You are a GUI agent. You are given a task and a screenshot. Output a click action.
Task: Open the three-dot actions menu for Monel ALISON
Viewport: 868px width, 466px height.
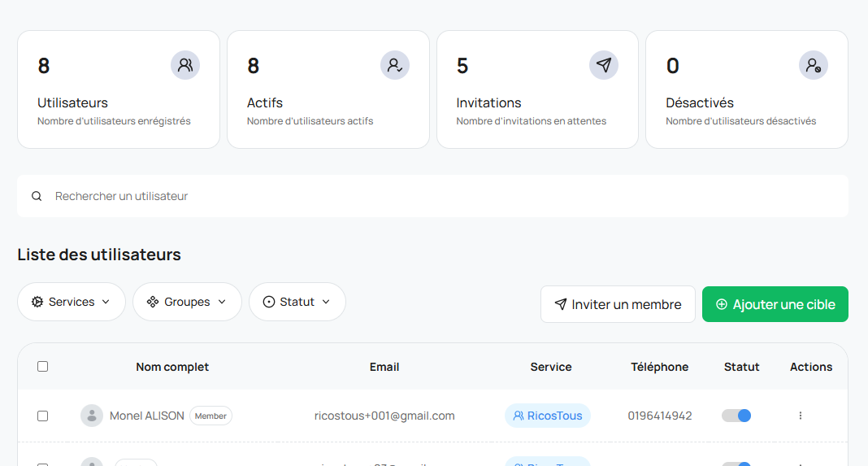point(800,416)
